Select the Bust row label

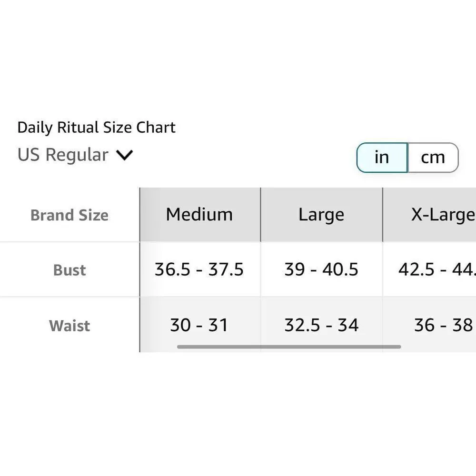pyautogui.click(x=69, y=270)
